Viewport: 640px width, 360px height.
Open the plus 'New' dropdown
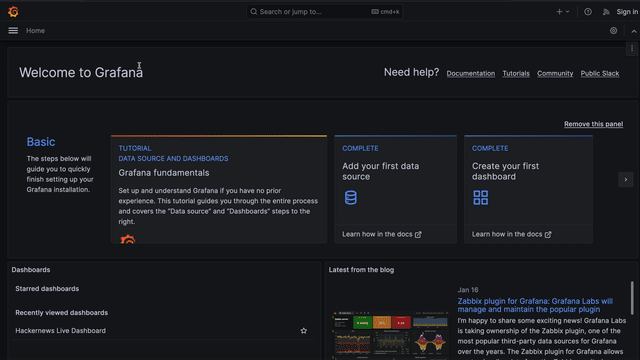click(x=563, y=12)
